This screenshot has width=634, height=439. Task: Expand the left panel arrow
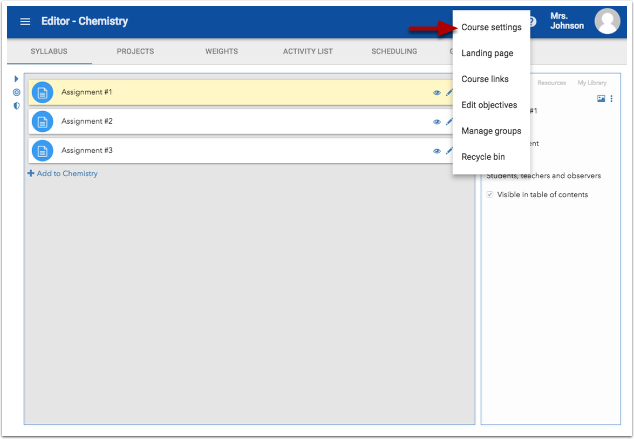click(x=16, y=78)
